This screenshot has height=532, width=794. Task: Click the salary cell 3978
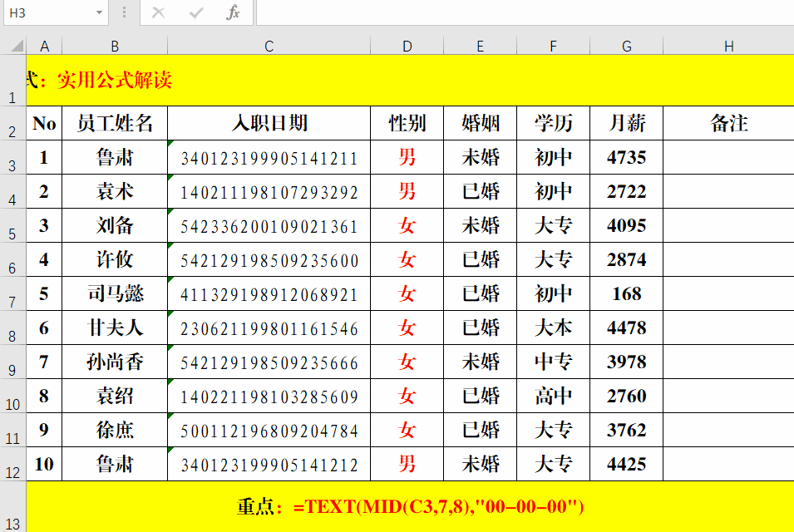(x=626, y=362)
